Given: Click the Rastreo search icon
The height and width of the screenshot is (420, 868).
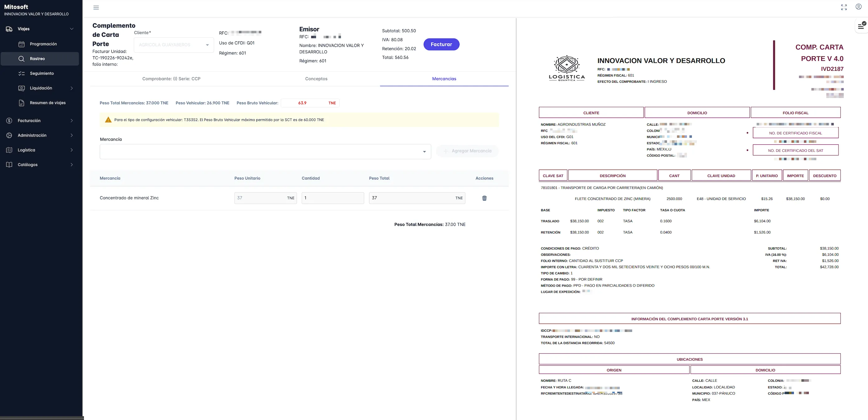Looking at the screenshot, I should point(21,59).
